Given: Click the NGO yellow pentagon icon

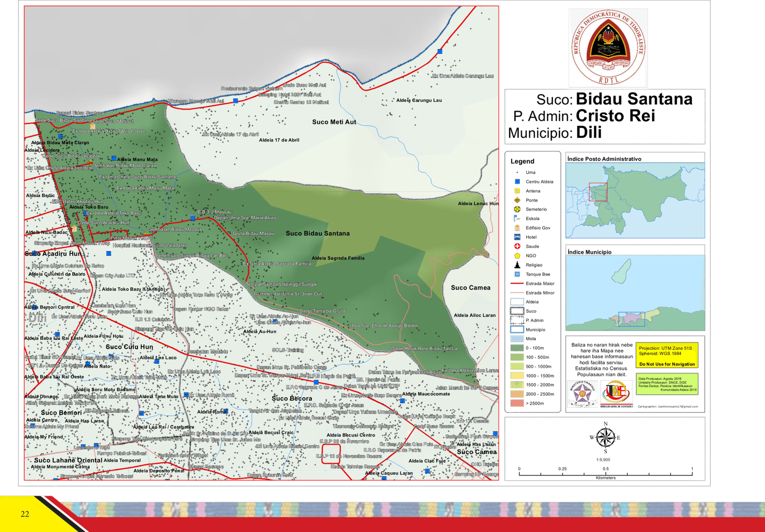Looking at the screenshot, I should point(517,256).
